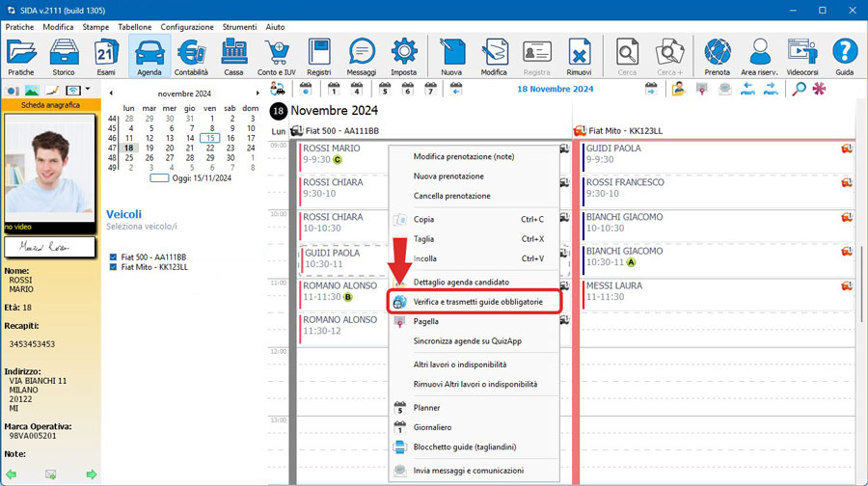
Task: Open the Esami calendar icon
Action: pyautogui.click(x=106, y=56)
